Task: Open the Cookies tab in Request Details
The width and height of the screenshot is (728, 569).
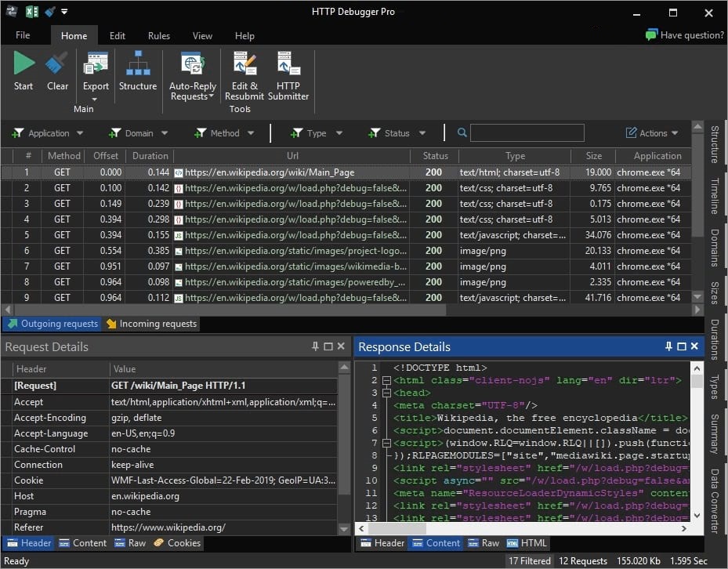Action: click(177, 543)
